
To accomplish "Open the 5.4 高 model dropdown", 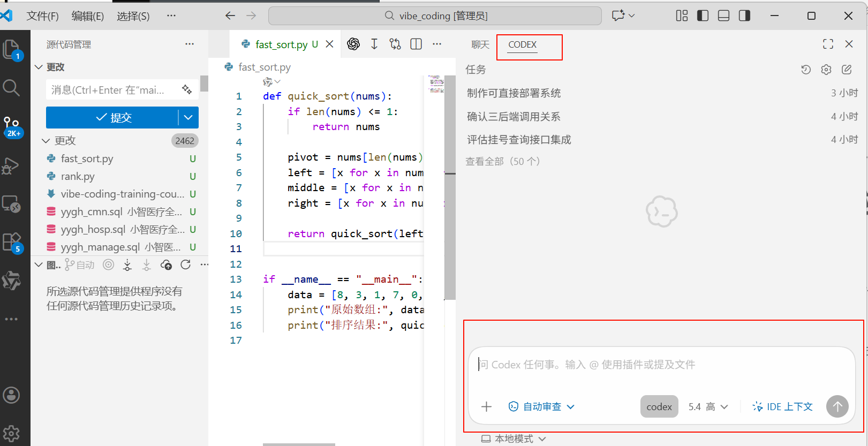I will 708,407.
